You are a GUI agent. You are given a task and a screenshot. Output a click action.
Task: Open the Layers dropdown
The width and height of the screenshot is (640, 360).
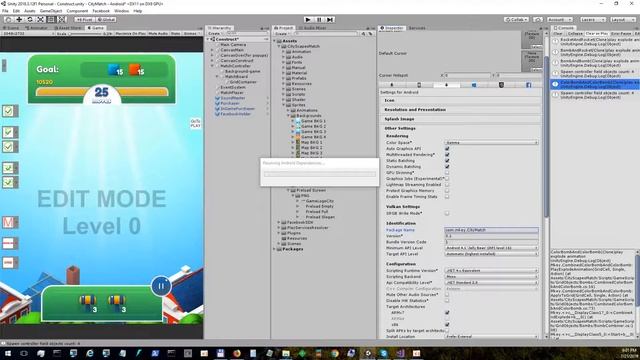click(x=592, y=19)
